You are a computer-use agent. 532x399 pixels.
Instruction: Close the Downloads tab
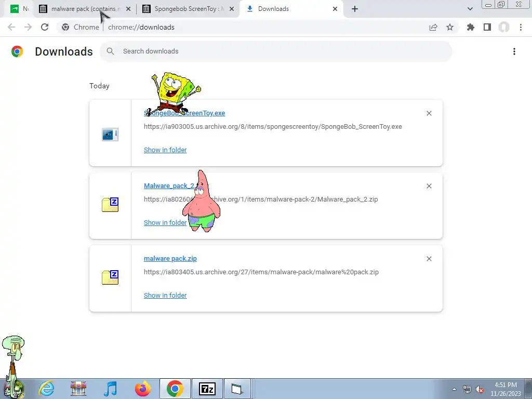pyautogui.click(x=335, y=9)
